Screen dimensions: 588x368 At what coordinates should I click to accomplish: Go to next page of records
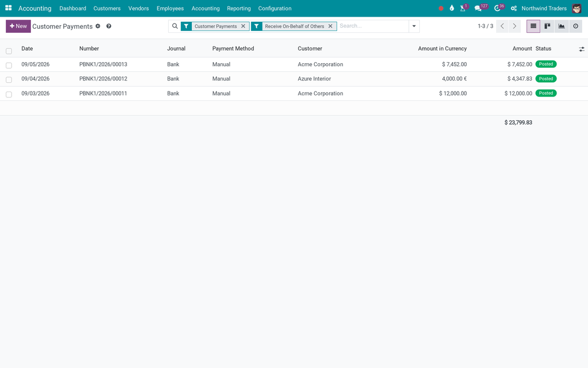(514, 26)
